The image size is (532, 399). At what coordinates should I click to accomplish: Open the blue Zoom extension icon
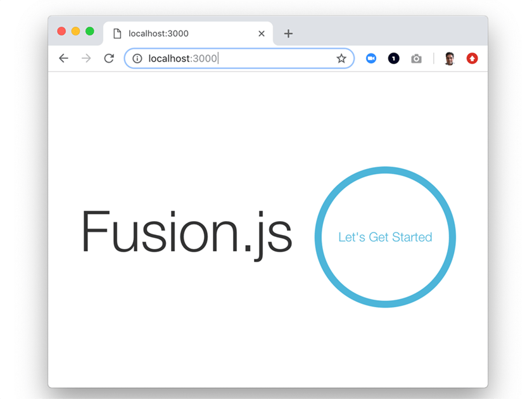[371, 58]
